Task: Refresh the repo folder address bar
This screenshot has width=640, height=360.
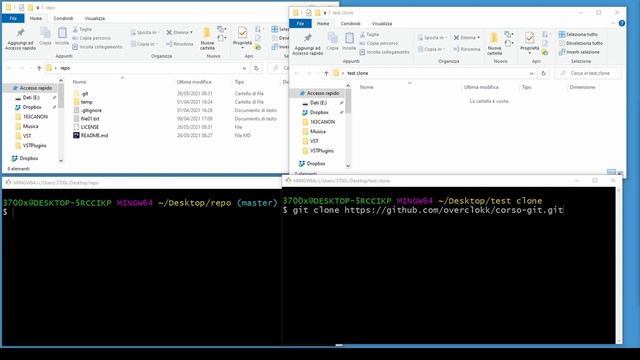Action: pos(256,68)
